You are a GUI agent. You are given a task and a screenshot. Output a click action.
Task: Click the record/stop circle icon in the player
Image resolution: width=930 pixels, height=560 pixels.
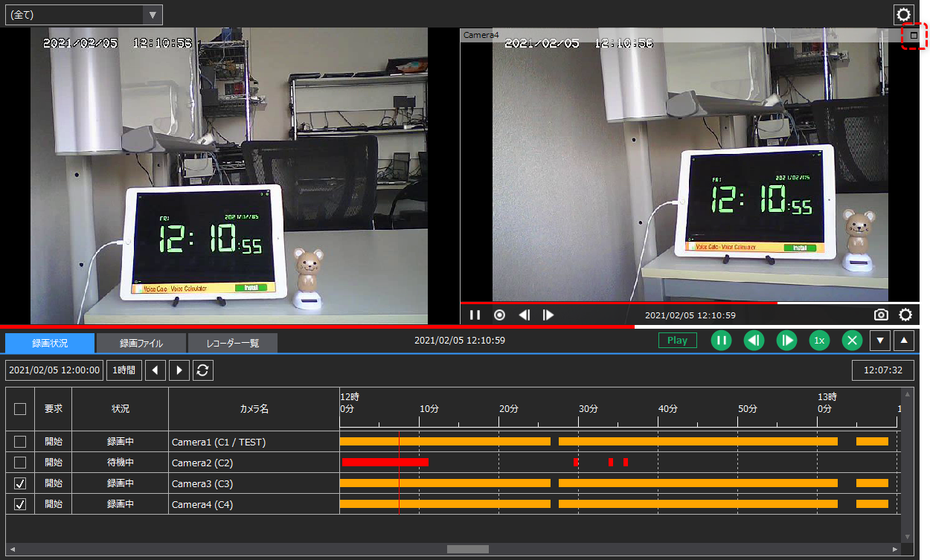(x=499, y=315)
